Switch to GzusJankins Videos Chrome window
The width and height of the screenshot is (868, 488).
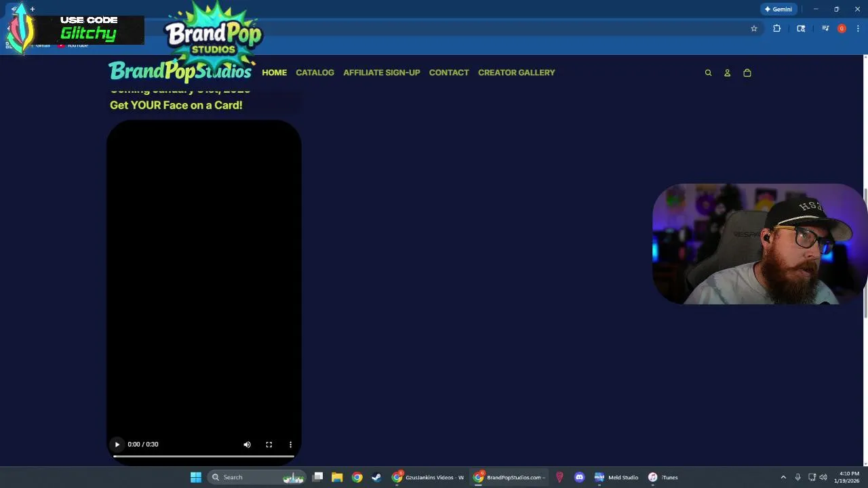tap(429, 477)
